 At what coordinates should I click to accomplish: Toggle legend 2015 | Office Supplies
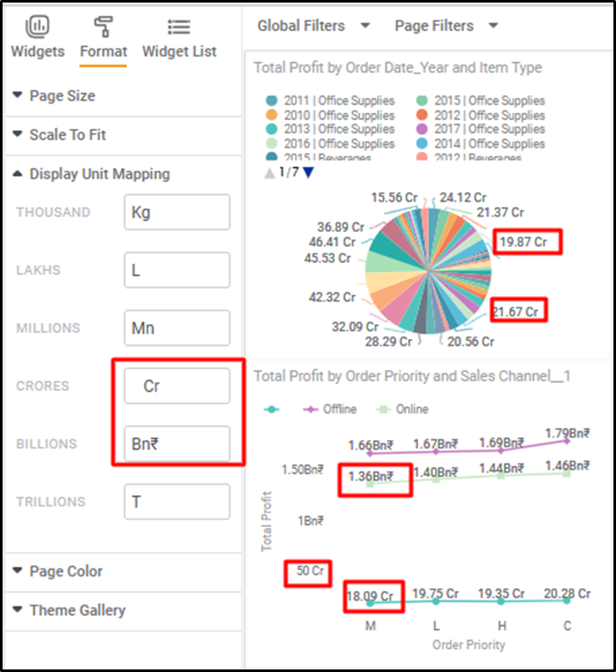coord(481,101)
